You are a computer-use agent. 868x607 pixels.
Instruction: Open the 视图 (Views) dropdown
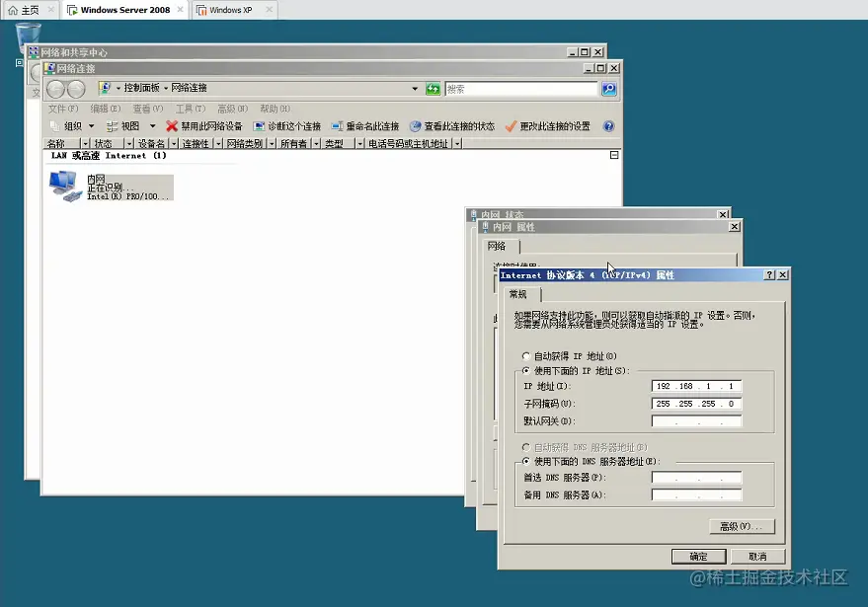(130, 126)
